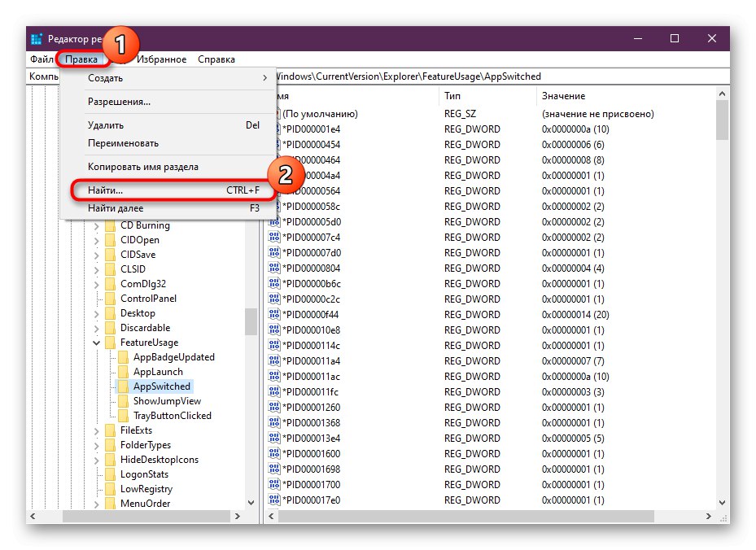The image size is (756, 550).
Task: Select the AppSwitched key
Action: coord(162,386)
